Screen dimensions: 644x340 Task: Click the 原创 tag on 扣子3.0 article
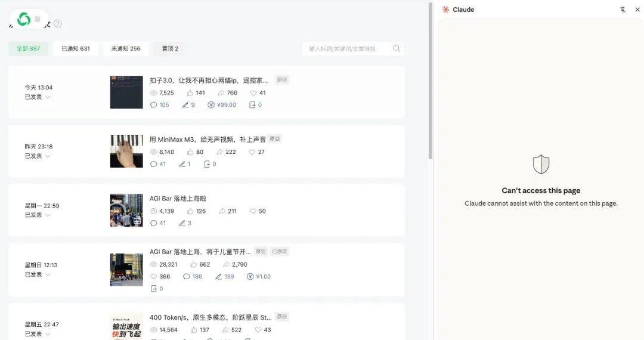[281, 80]
